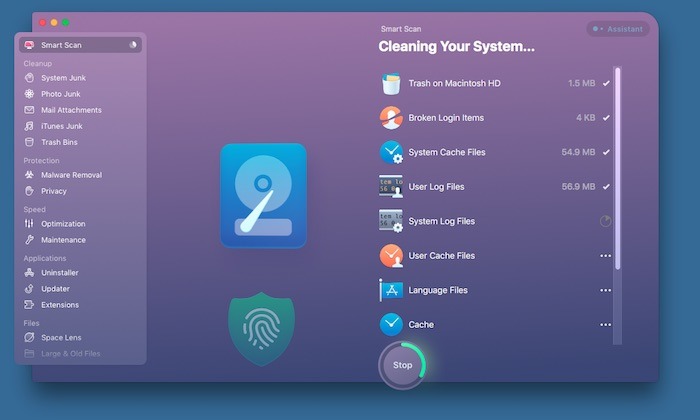Click ellipsis next to Cache row

pos(605,324)
